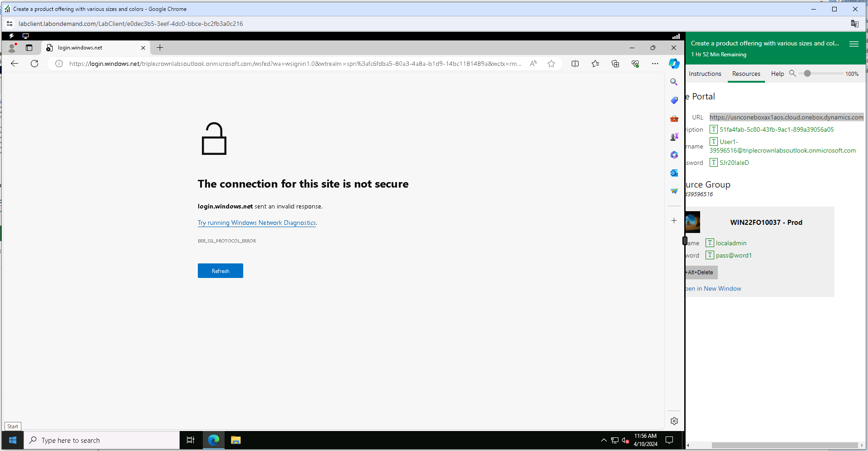Click the blue Refresh button
This screenshot has width=868, height=451.
[221, 271]
